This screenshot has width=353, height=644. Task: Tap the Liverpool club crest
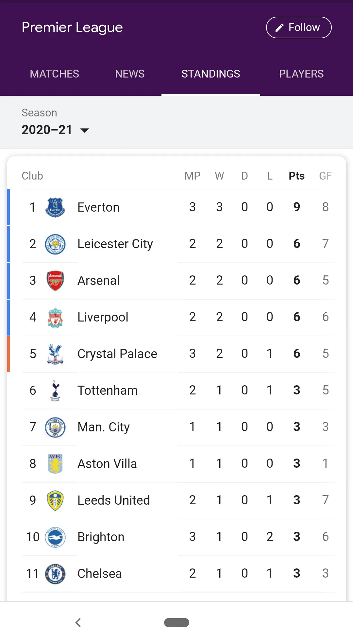55,317
